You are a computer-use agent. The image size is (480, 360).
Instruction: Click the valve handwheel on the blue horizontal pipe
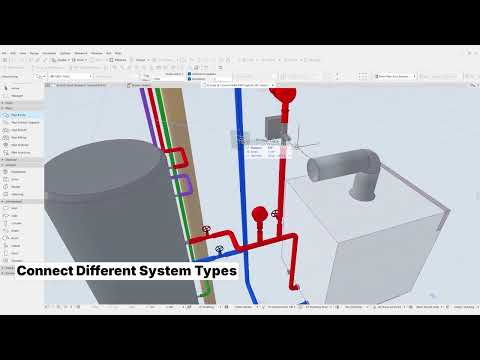tap(219, 249)
